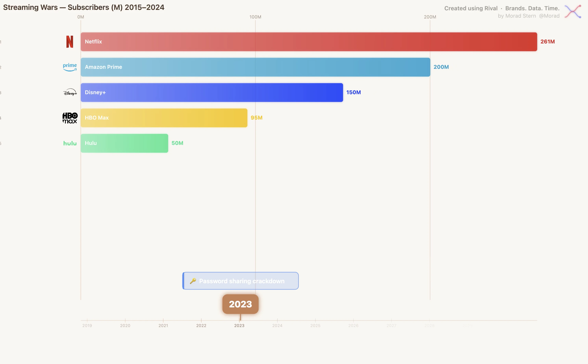Click the 95M HBO Max value label

(x=257, y=118)
